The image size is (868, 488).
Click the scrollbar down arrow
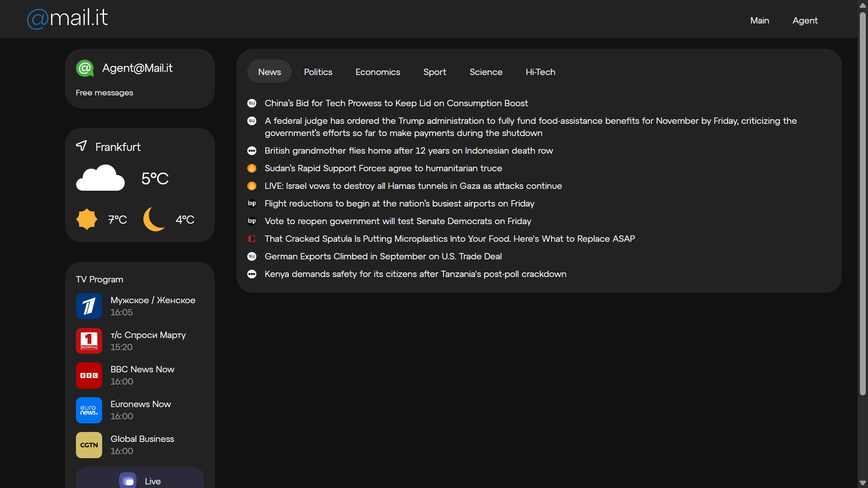click(x=863, y=483)
